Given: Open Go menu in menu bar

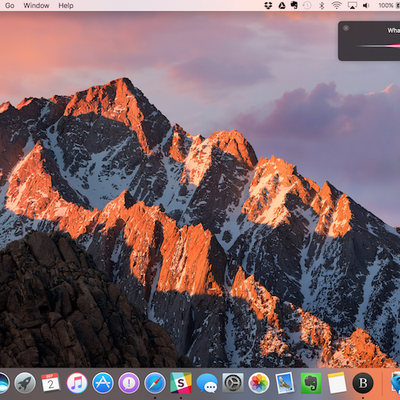Looking at the screenshot, I should coord(10,6).
